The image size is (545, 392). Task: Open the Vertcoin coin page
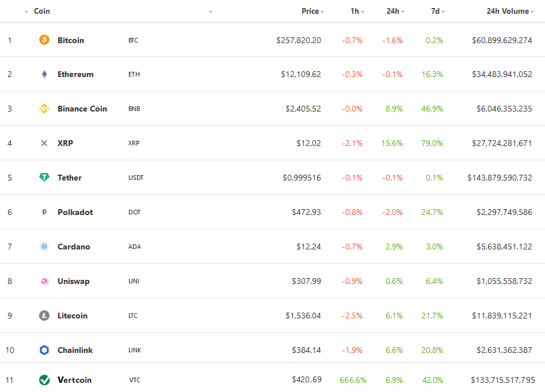tap(75, 380)
